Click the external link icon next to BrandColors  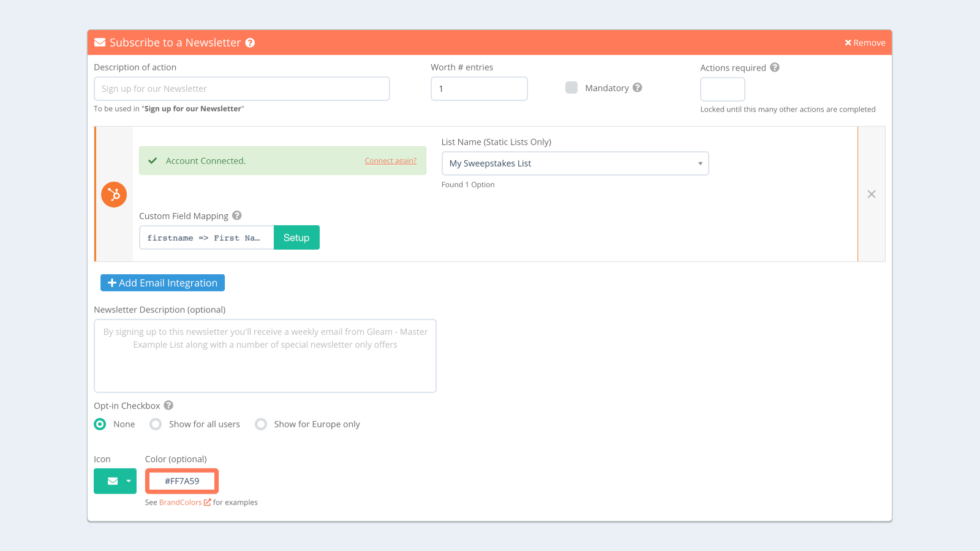pyautogui.click(x=208, y=502)
